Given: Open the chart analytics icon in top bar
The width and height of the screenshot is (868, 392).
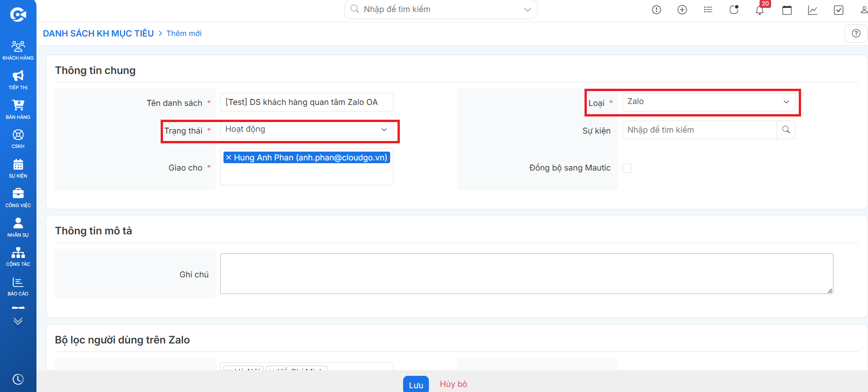Looking at the screenshot, I should tap(813, 10).
